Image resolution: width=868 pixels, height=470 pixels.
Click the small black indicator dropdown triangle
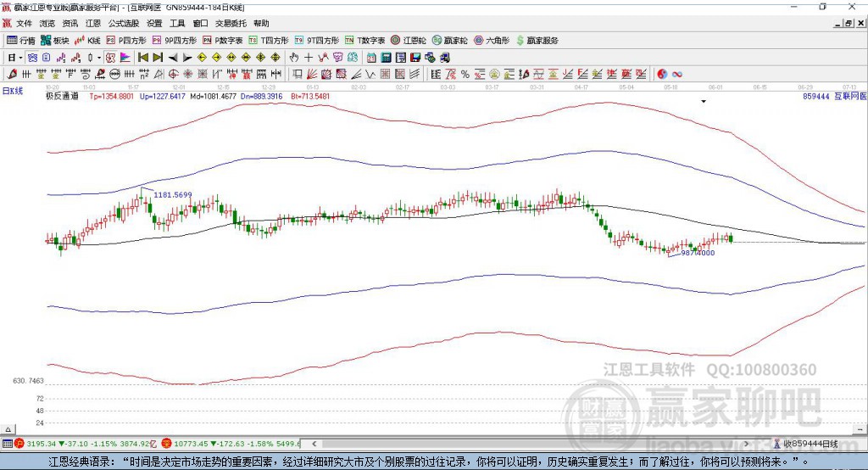704,102
